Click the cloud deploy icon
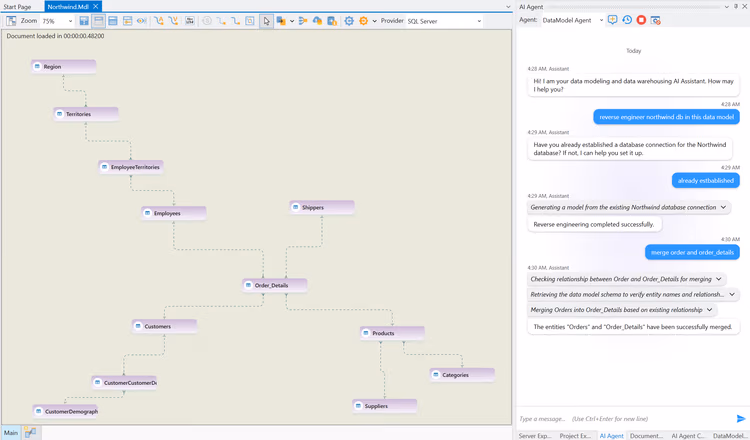 tap(317, 21)
